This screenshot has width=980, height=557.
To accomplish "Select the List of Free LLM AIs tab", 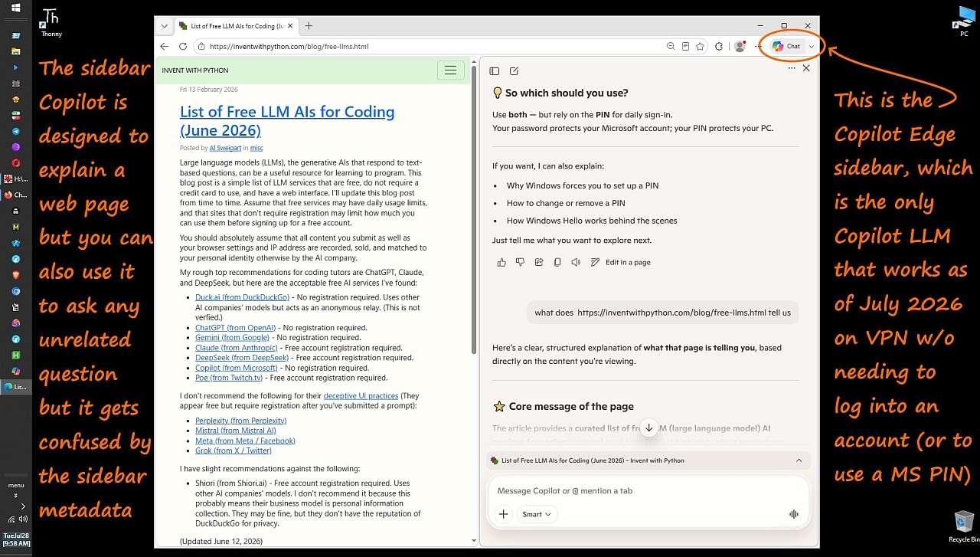I will (236, 25).
